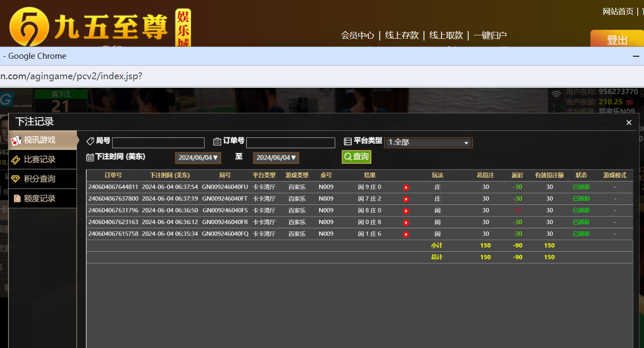Open the end date picker
Image resolution: width=644 pixels, height=348 pixels.
tap(276, 158)
